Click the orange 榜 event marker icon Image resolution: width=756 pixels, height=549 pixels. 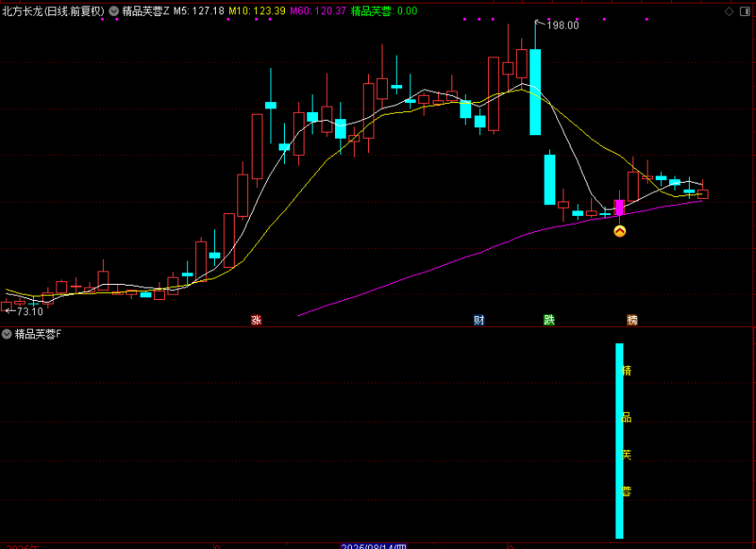[x=632, y=320]
